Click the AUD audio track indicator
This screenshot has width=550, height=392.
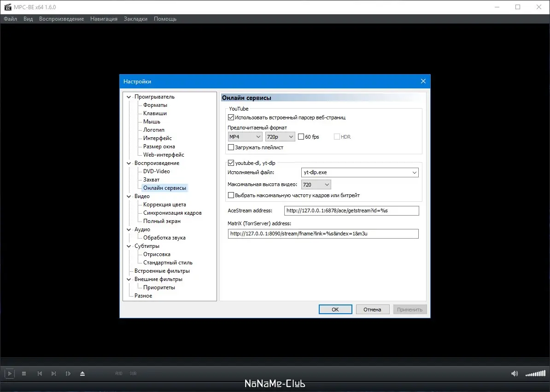118,374
